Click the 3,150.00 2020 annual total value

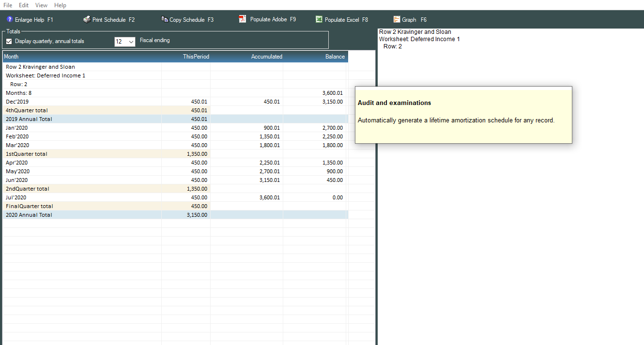point(197,215)
